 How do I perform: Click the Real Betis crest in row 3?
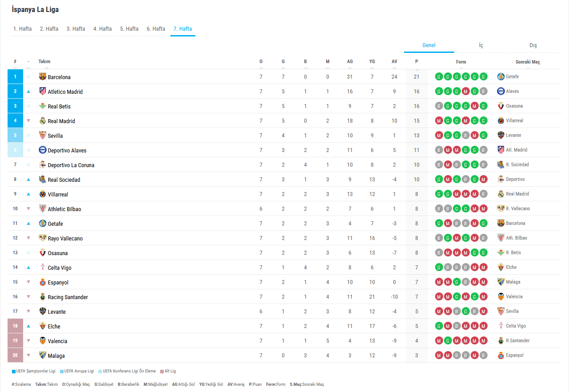click(43, 106)
